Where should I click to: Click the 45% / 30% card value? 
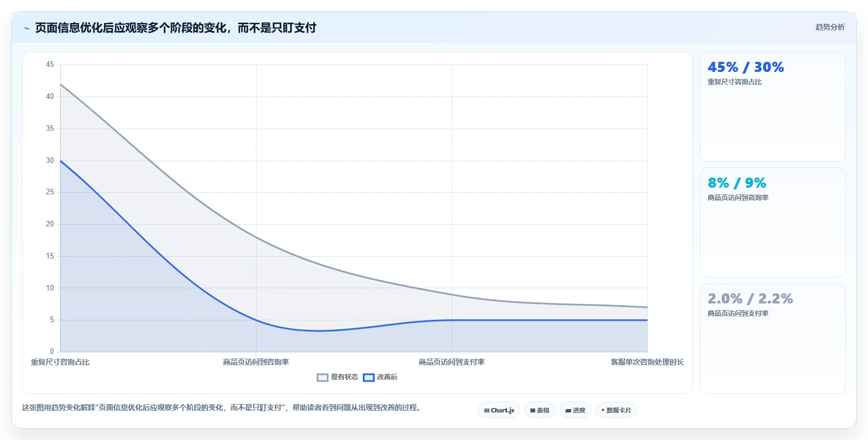[745, 67]
